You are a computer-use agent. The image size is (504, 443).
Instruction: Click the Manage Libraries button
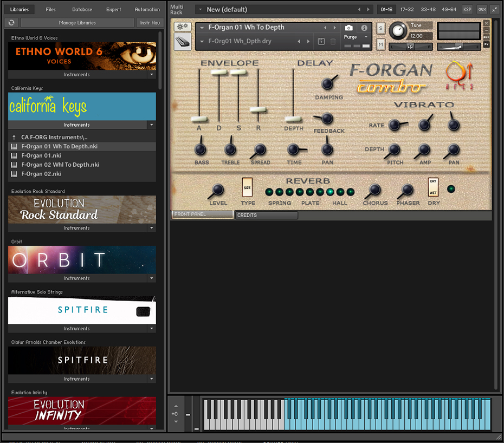point(77,23)
